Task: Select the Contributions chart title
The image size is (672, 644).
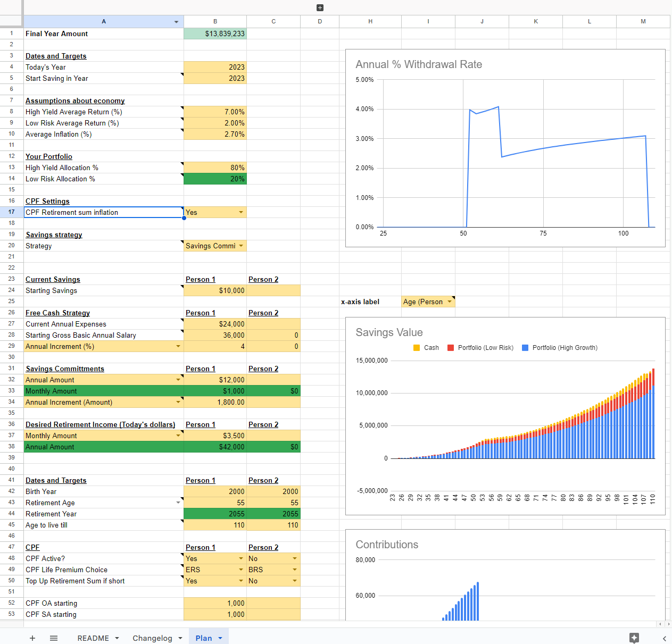Action: (x=387, y=545)
